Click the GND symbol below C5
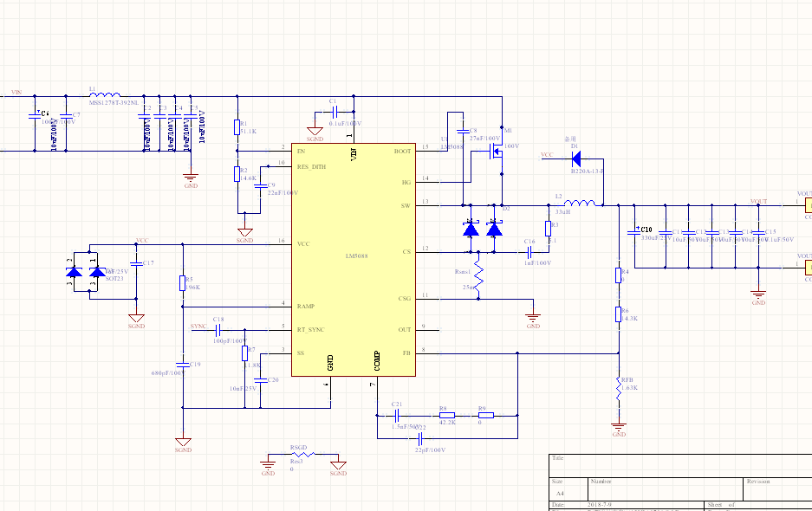This screenshot has width=812, height=511. [191, 179]
